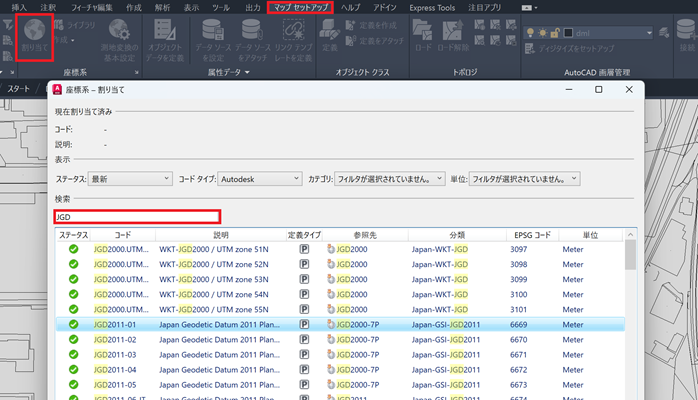Image resolution: width=698 pixels, height=400 pixels.
Task: Click データソースを設定 database icon
Action: click(x=213, y=30)
